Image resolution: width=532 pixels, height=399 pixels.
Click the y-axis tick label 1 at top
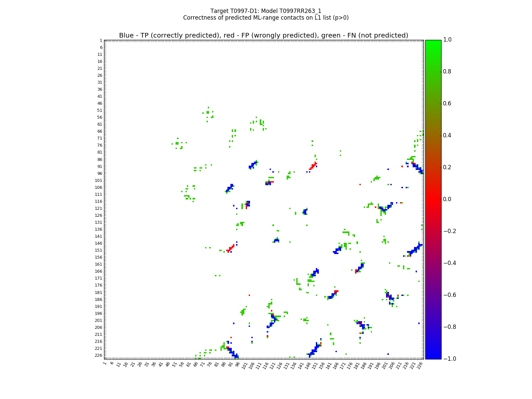point(101,41)
